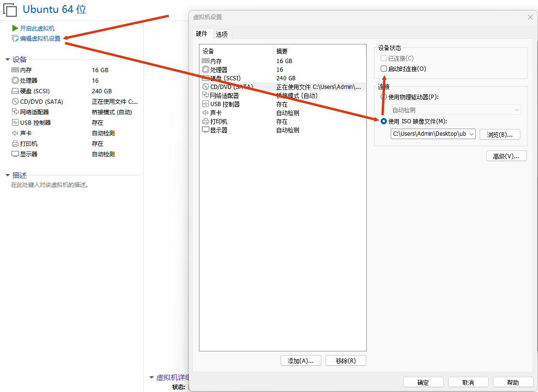Click the edit VM settings icon in main window
Image resolution: width=538 pixels, height=392 pixels.
(x=15, y=38)
